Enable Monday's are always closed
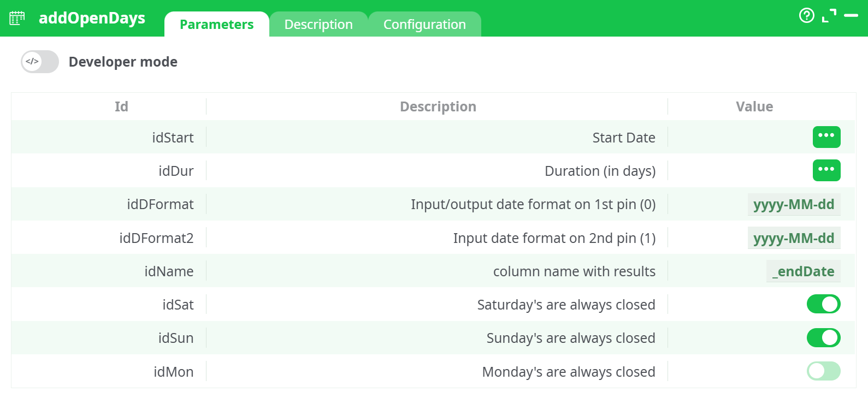 (x=823, y=371)
